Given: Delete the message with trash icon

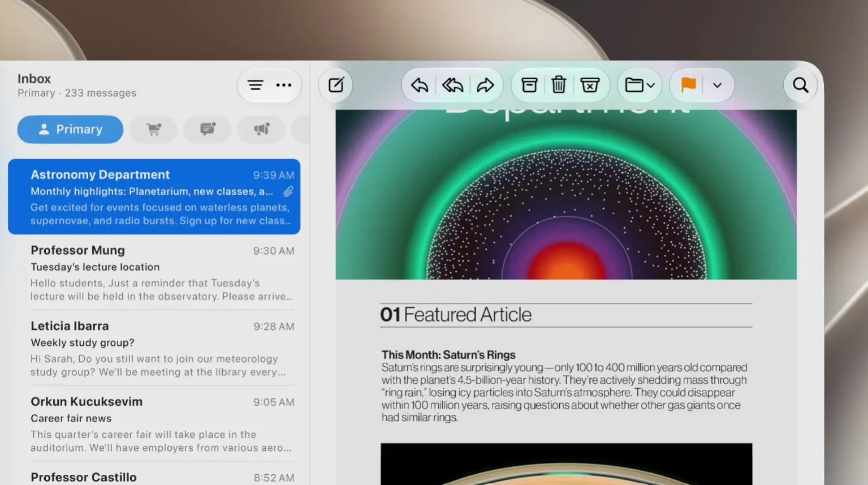Looking at the screenshot, I should (x=559, y=85).
